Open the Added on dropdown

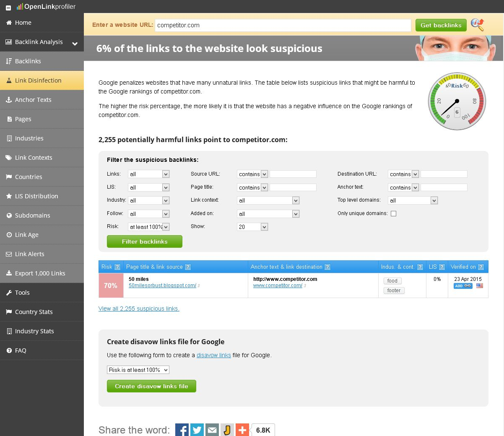268,214
